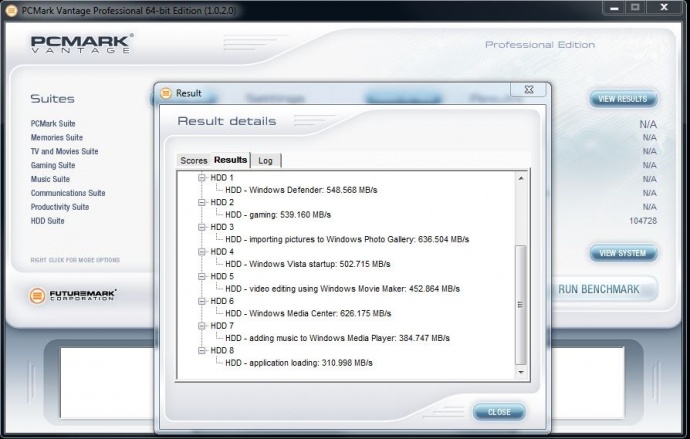Screen dimensions: 690x439
Task: Click the PCMark Vantage title bar icon
Action: click(x=11, y=10)
